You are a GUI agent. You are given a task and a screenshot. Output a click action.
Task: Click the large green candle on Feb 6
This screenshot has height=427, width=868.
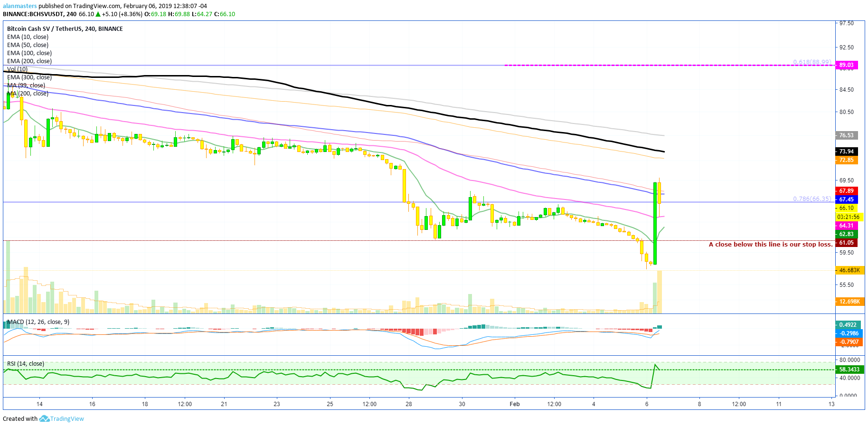655,223
